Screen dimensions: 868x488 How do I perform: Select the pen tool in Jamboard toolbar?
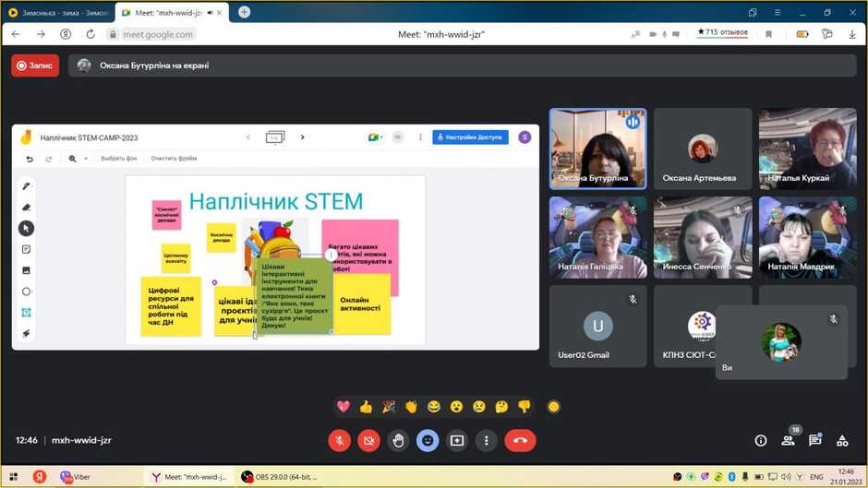coord(26,186)
